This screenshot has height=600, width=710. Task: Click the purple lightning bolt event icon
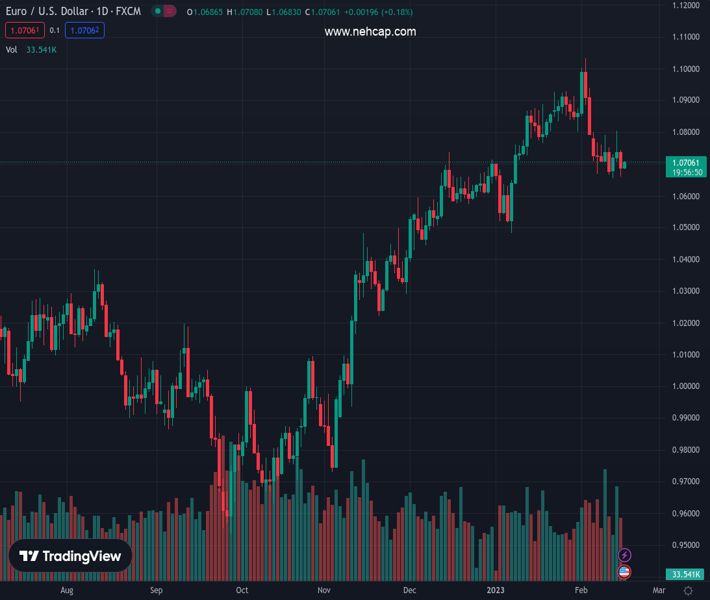click(625, 555)
